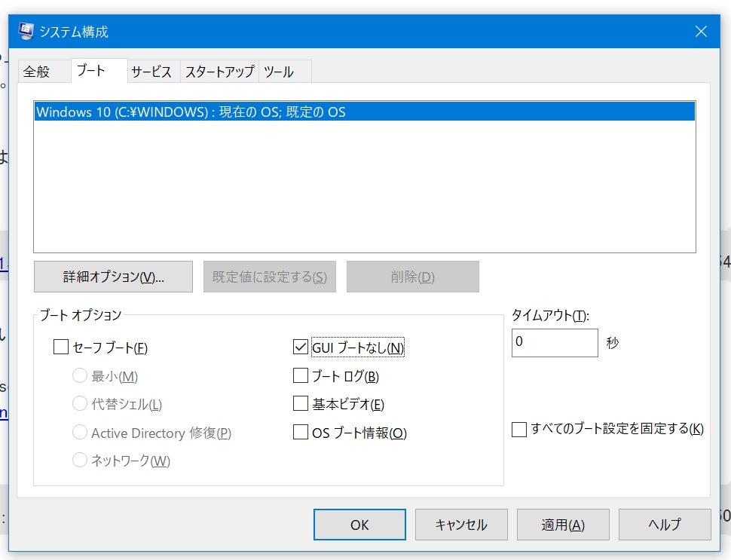The width and height of the screenshot is (731, 560).
Task: Click the キャンセル button
Action: (x=461, y=525)
